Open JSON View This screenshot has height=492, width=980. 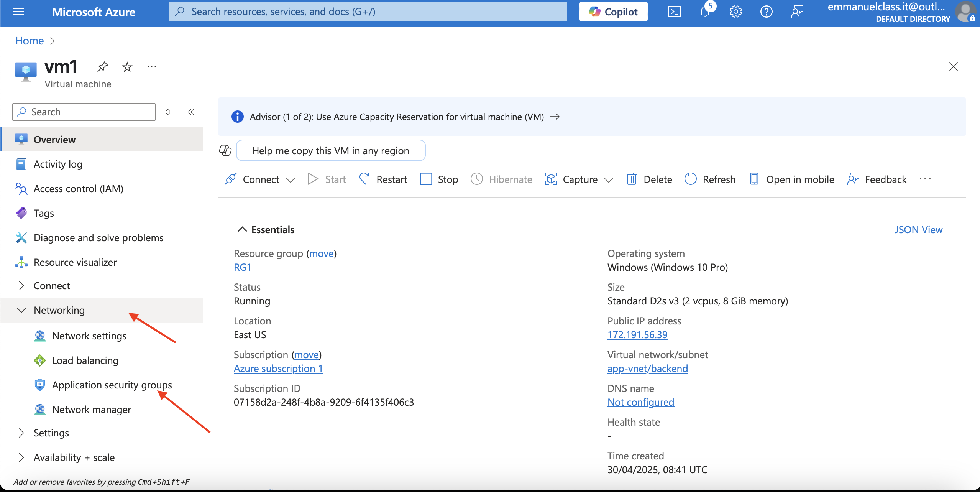(x=918, y=230)
